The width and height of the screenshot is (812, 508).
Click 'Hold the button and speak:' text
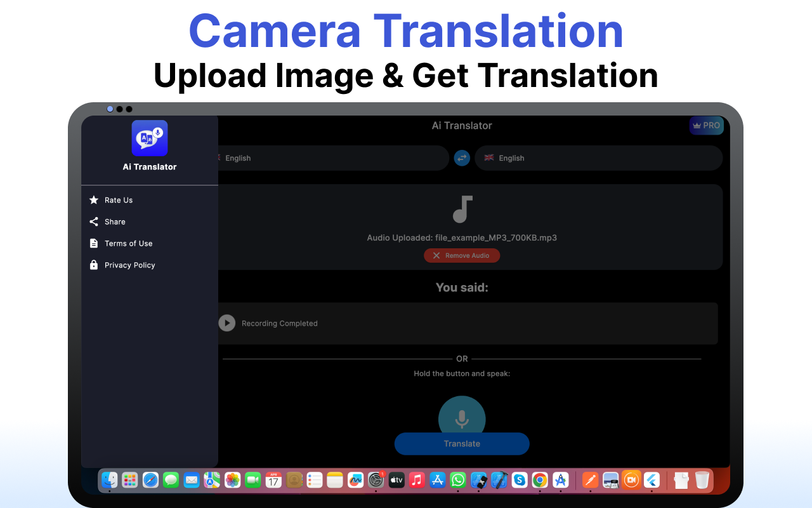(x=462, y=373)
